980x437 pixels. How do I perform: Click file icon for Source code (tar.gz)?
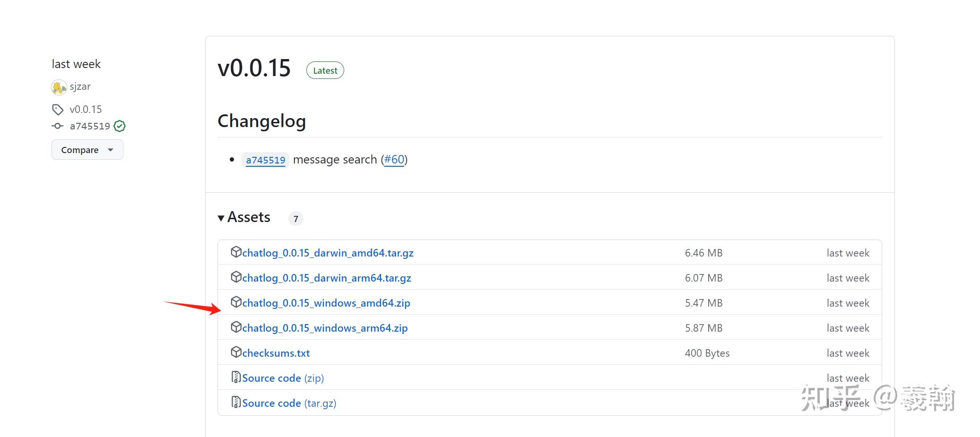[x=236, y=403]
